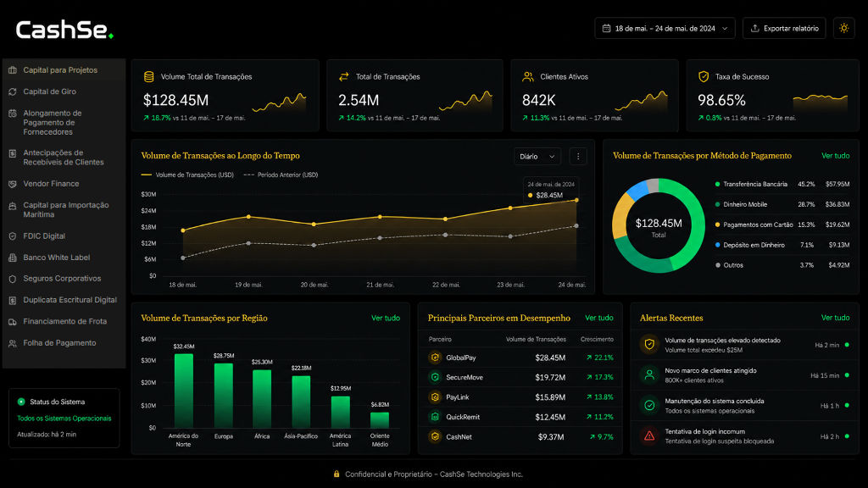Click the Volume Total de Transações coin icon
The height and width of the screenshot is (488, 868).
(149, 77)
